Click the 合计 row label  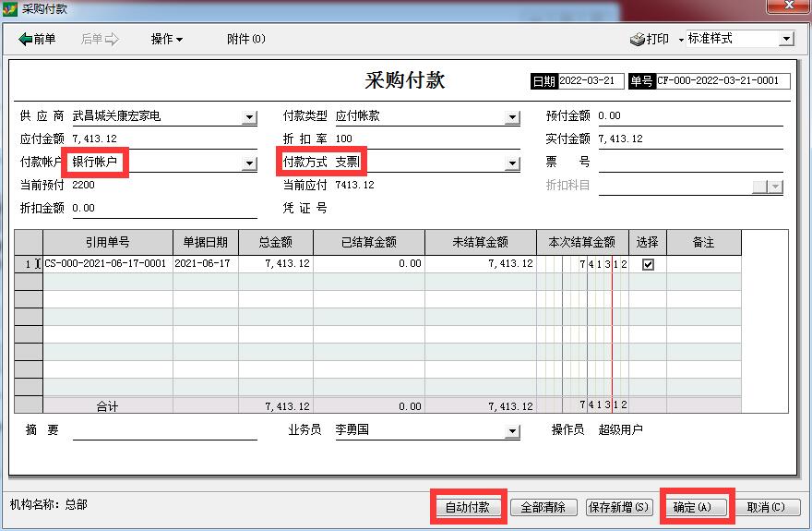[108, 406]
